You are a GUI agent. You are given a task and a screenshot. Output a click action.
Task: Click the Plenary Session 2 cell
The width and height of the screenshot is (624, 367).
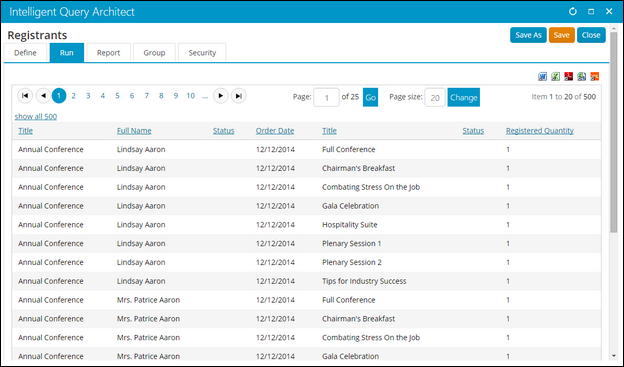pyautogui.click(x=352, y=262)
